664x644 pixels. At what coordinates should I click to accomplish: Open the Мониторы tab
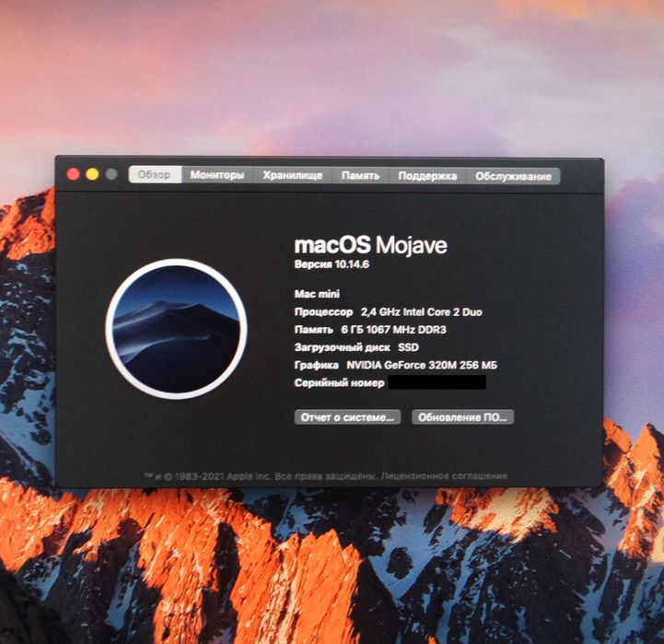point(217,175)
